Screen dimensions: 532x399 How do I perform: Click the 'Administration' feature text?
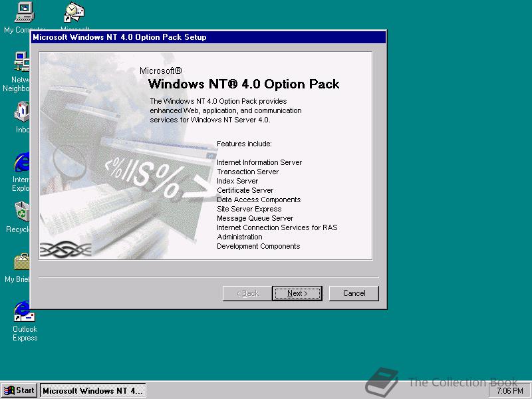coord(239,237)
